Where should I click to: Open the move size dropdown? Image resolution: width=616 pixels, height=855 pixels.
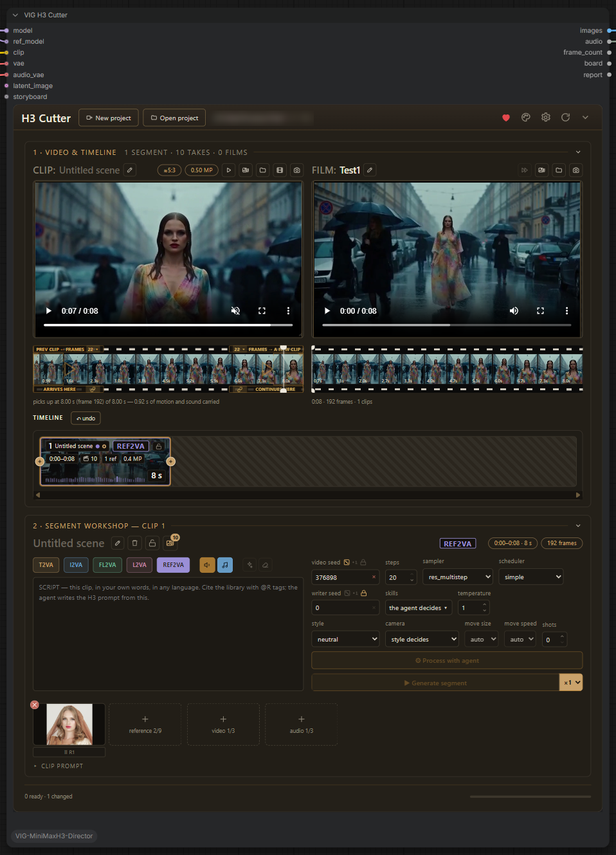(x=482, y=640)
